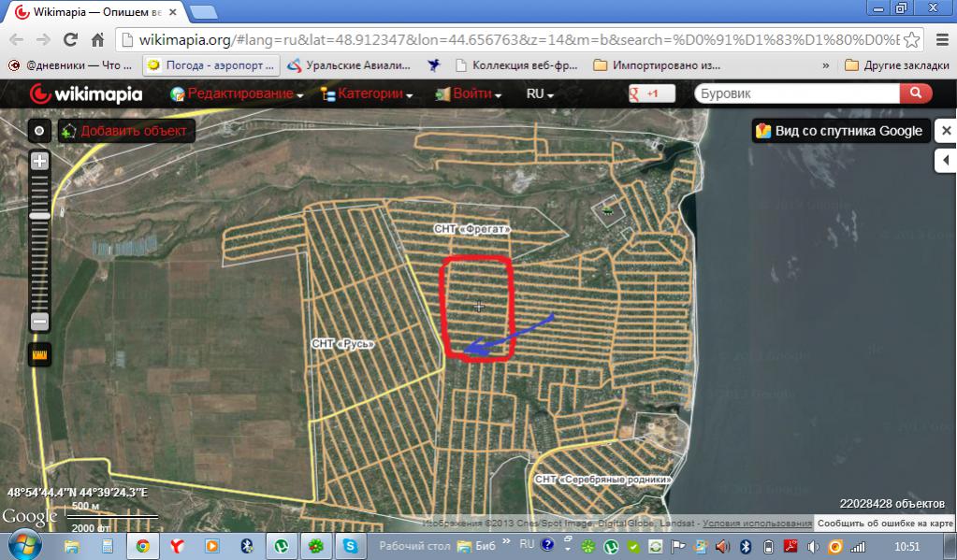This screenshot has width=957, height=560.
Task: Open Уральские Авиали... bookmark
Action: click(349, 65)
